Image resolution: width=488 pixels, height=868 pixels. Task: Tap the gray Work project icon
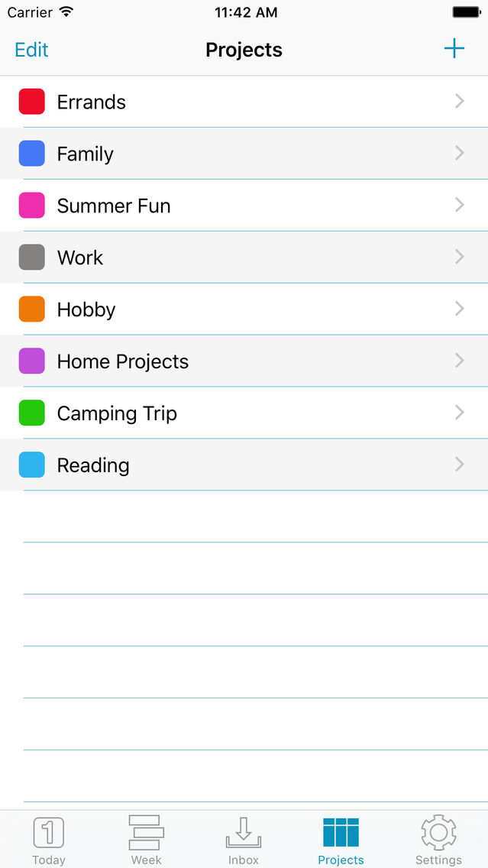tap(31, 257)
